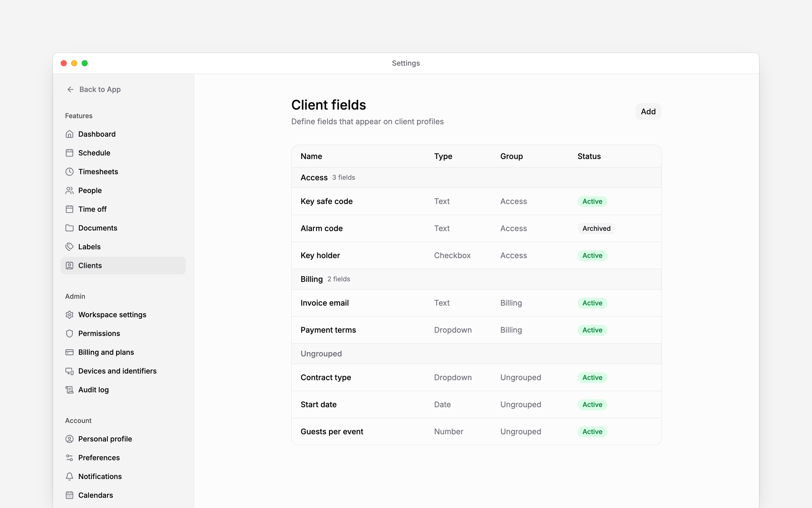Click the Clients contact icon
The height and width of the screenshot is (508, 812).
(70, 266)
